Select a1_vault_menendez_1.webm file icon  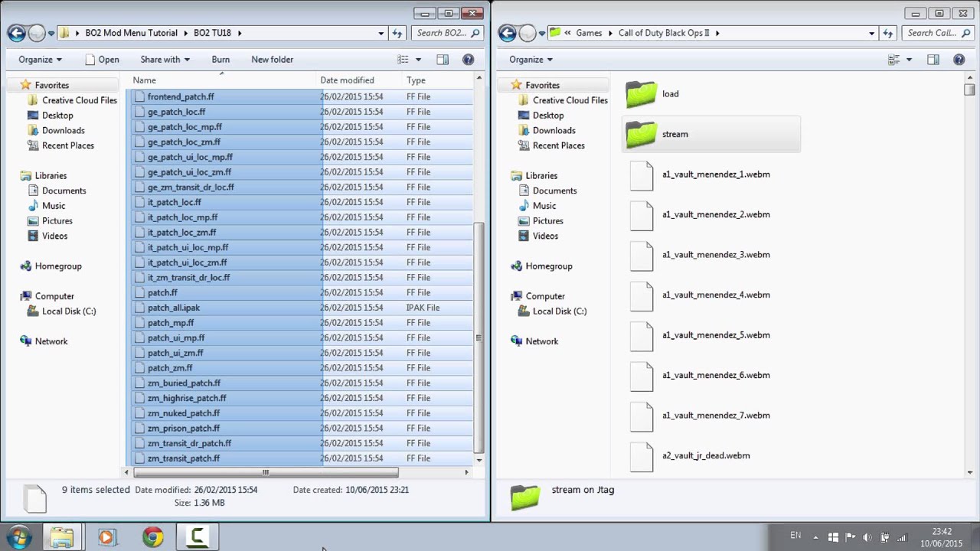642,174
